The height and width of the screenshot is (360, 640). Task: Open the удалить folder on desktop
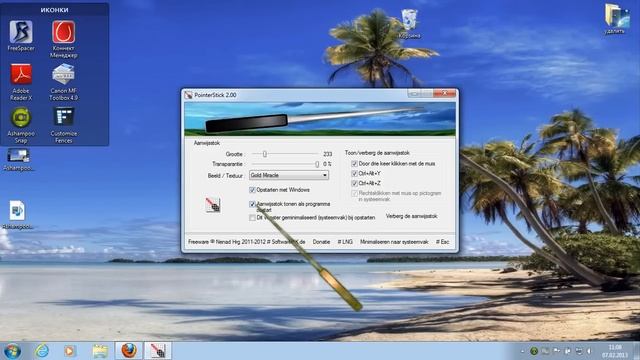[614, 19]
